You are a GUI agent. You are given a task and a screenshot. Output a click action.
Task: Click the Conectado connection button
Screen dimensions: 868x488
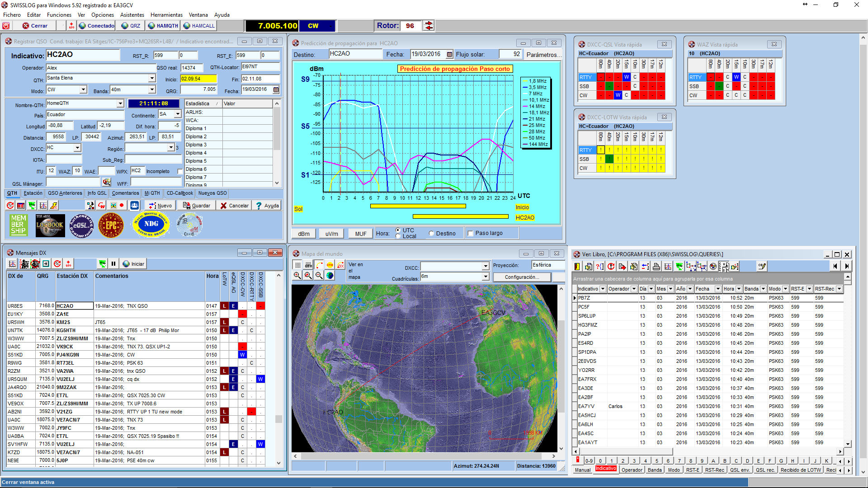point(97,26)
